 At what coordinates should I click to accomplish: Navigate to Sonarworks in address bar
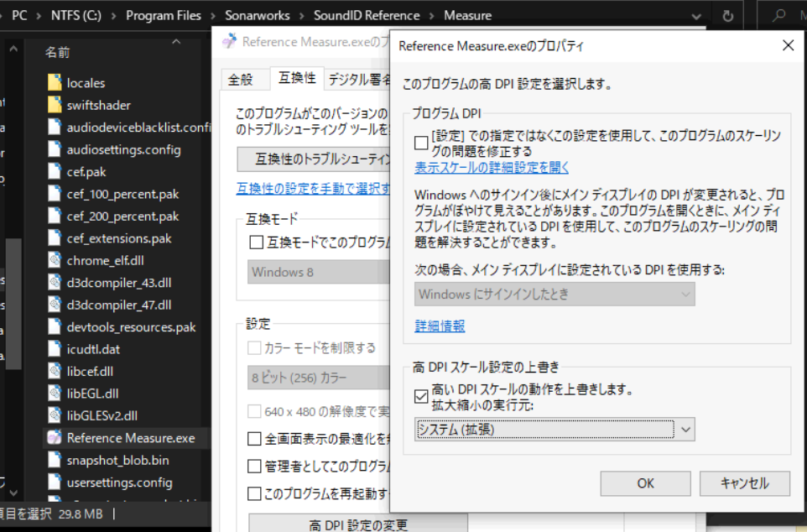(258, 16)
